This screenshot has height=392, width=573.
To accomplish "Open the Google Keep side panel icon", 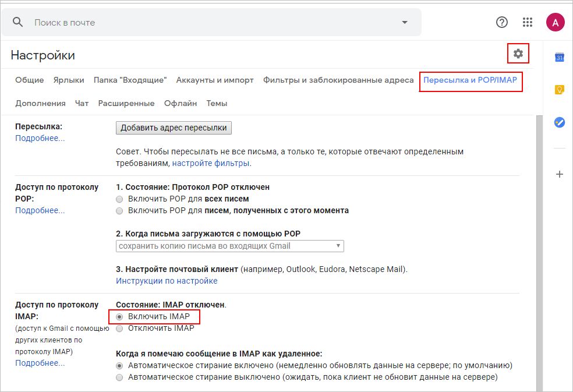I will [559, 90].
